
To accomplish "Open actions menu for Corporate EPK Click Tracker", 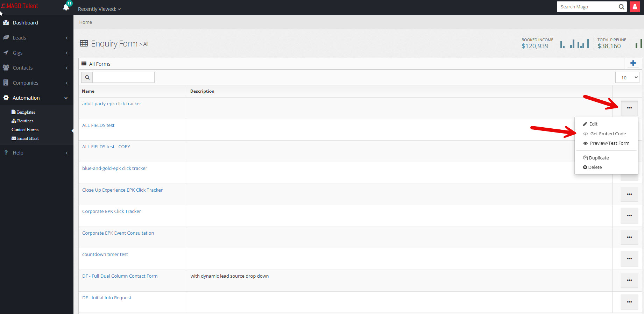I will click(629, 216).
